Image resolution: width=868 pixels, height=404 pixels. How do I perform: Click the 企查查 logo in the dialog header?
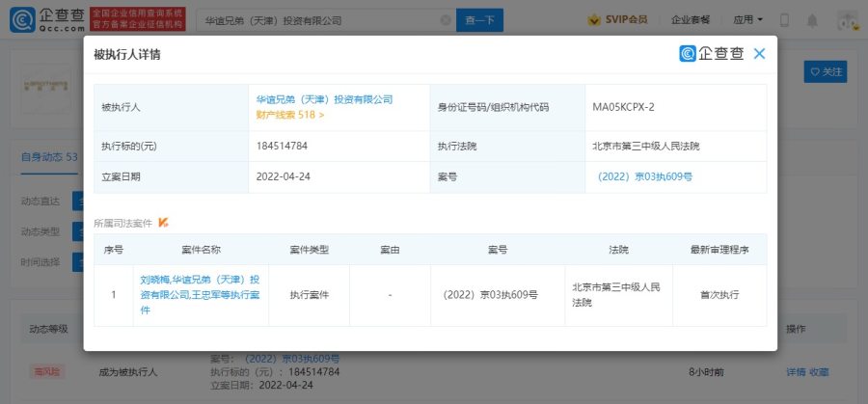(712, 54)
